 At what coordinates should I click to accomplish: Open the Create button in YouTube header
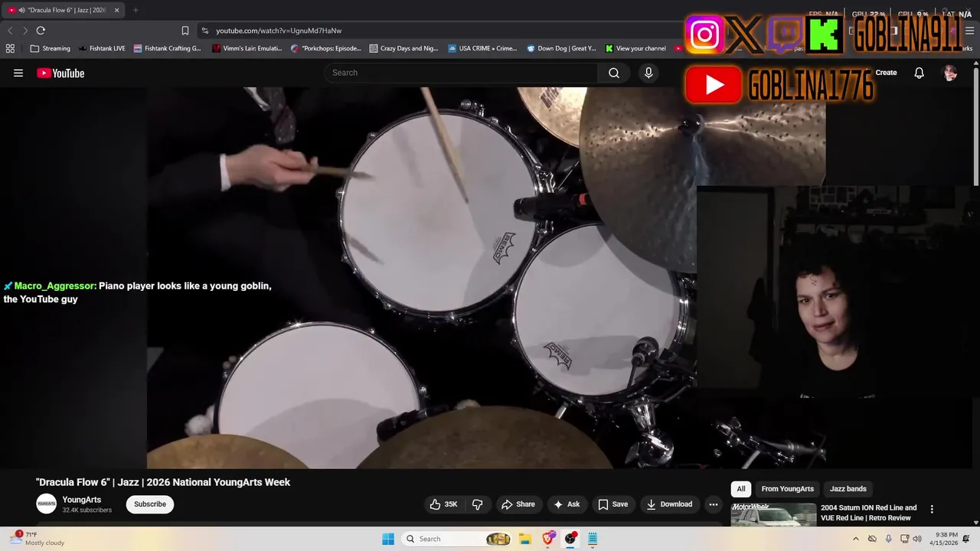pos(886,73)
